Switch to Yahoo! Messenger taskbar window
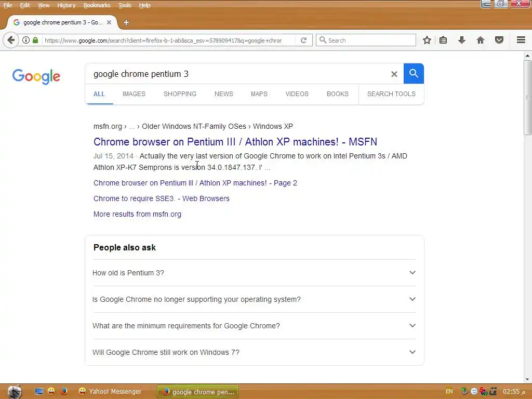Image resolution: width=532 pixels, height=399 pixels. [x=110, y=392]
